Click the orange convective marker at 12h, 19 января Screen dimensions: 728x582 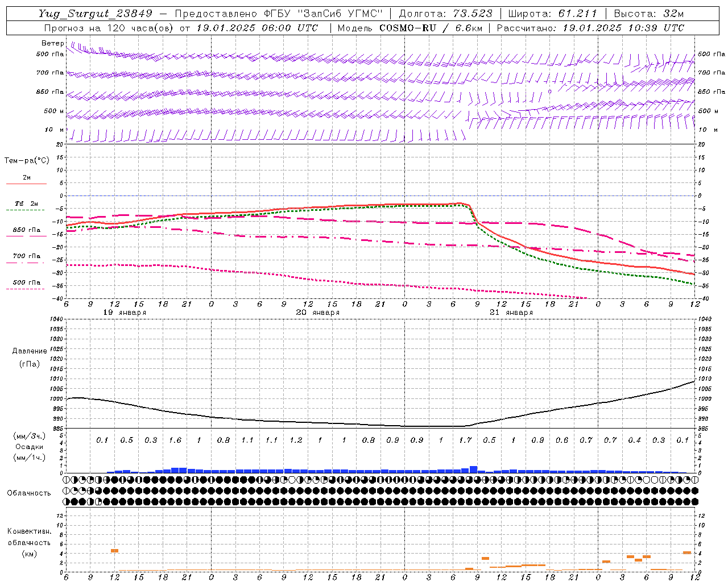(114, 550)
